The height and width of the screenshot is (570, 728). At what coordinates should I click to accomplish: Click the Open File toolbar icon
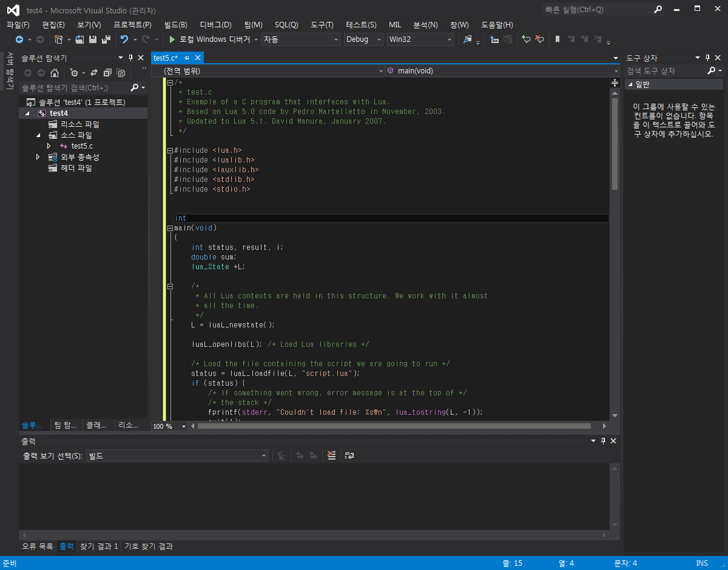tap(79, 39)
